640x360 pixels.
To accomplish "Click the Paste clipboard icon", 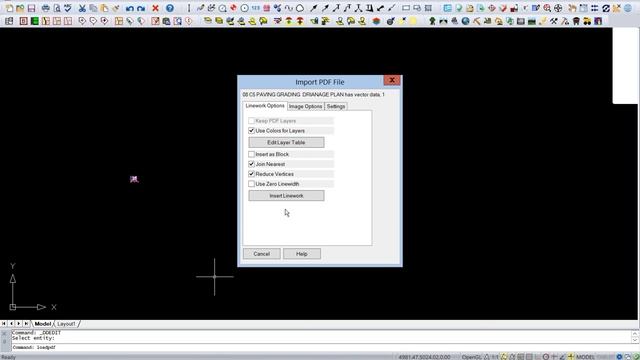I will pos(104,8).
